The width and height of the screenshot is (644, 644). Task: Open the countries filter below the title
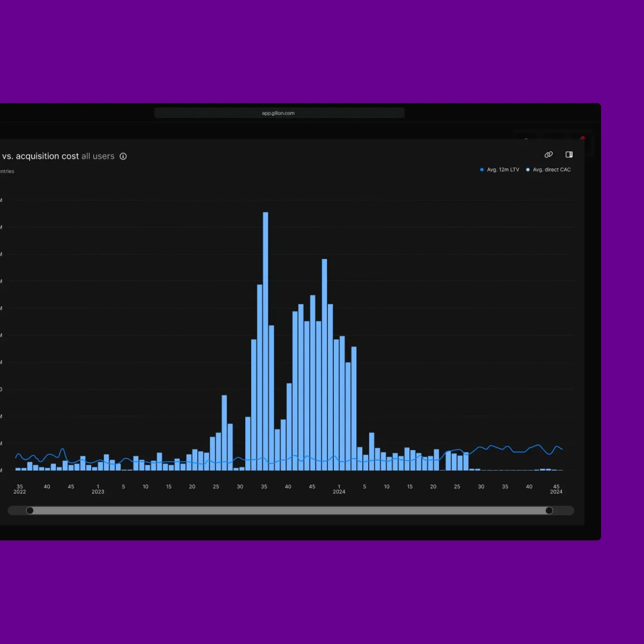(7, 171)
